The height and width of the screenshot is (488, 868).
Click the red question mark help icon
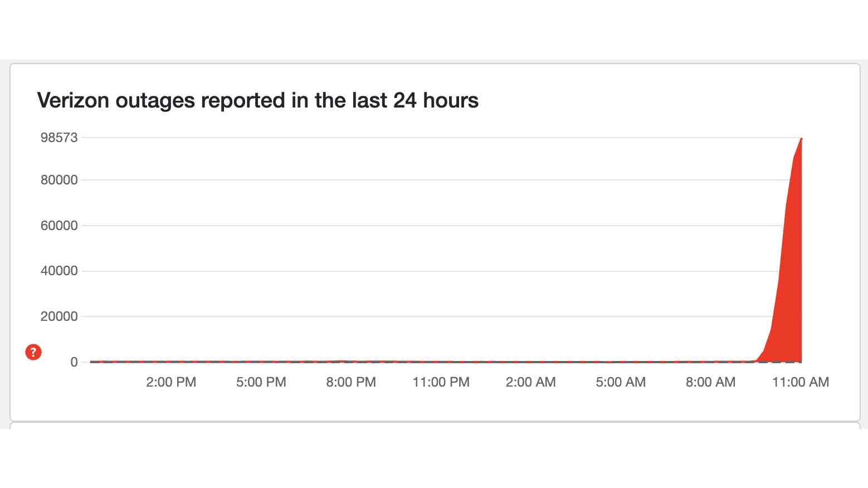33,352
